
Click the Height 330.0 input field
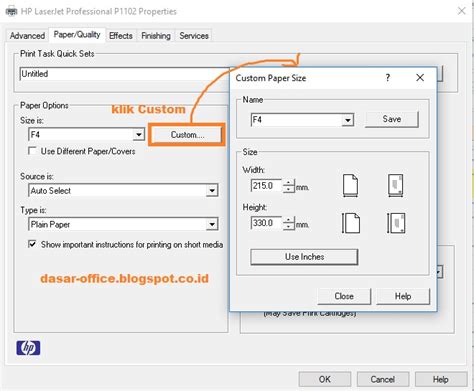click(266, 223)
